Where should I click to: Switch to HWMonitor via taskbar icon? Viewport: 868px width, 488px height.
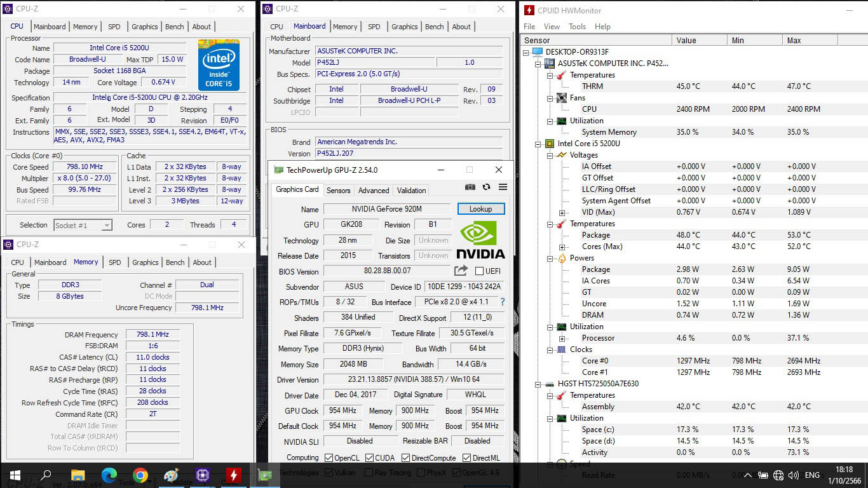[234, 475]
